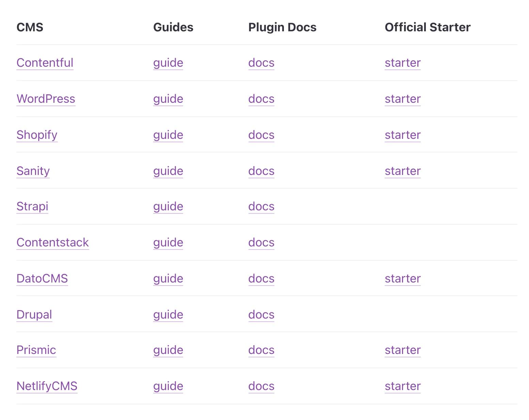Screen dimensions: 529x420
Task: Open the Strapi guide
Action: point(168,207)
